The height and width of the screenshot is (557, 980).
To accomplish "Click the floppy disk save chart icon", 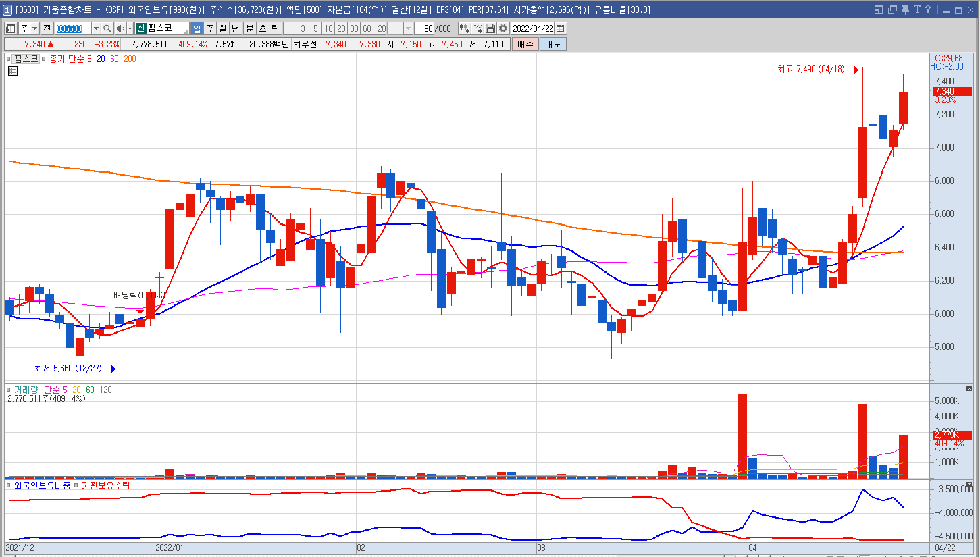I will click(x=490, y=28).
